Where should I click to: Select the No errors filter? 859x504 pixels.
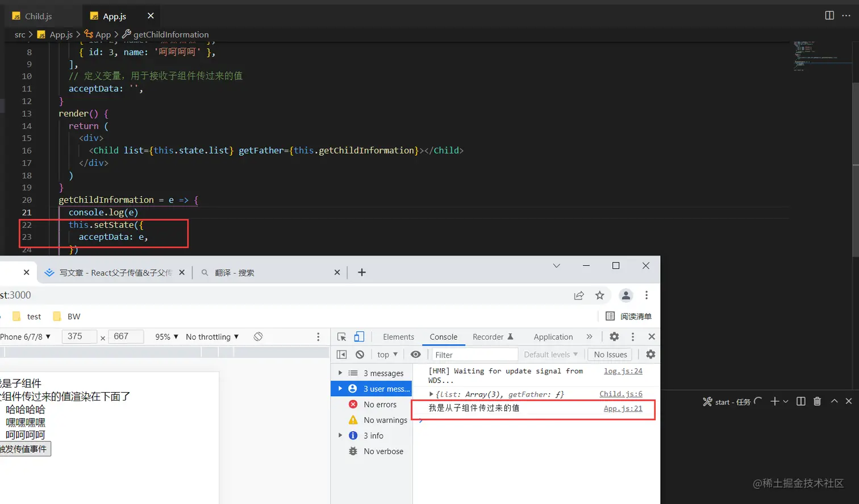(371, 405)
